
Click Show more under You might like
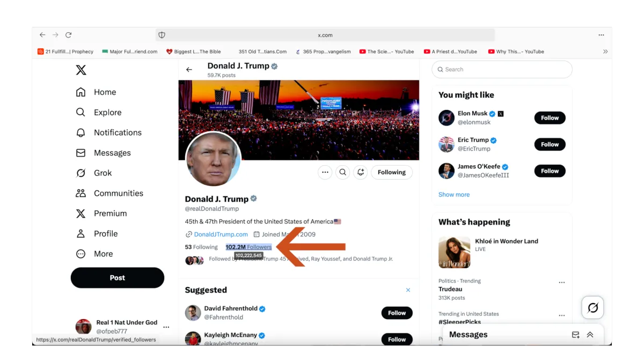point(454,195)
